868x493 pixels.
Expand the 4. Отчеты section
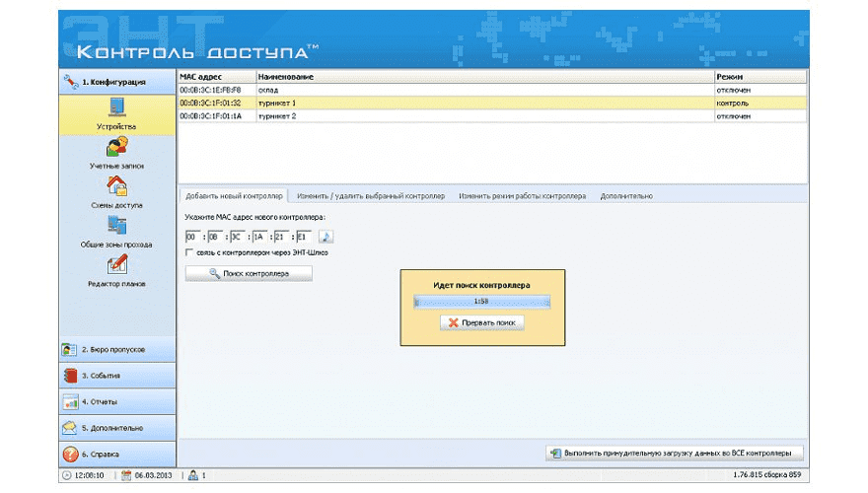(117, 402)
